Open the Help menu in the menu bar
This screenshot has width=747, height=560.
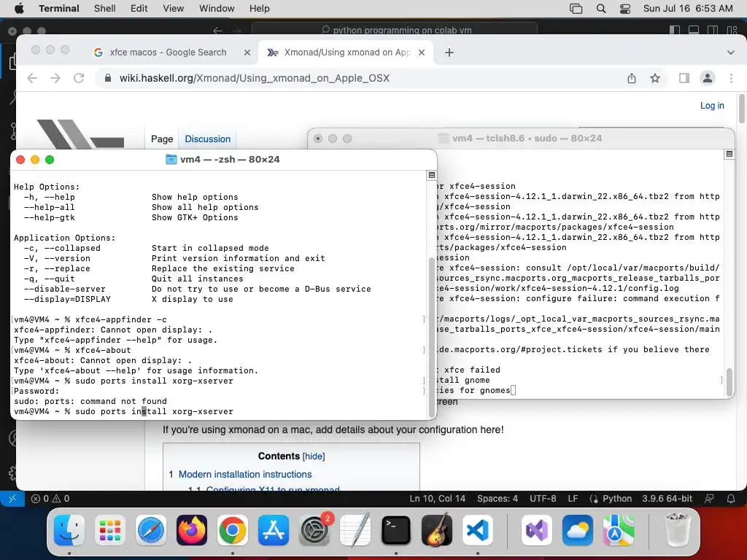[260, 8]
